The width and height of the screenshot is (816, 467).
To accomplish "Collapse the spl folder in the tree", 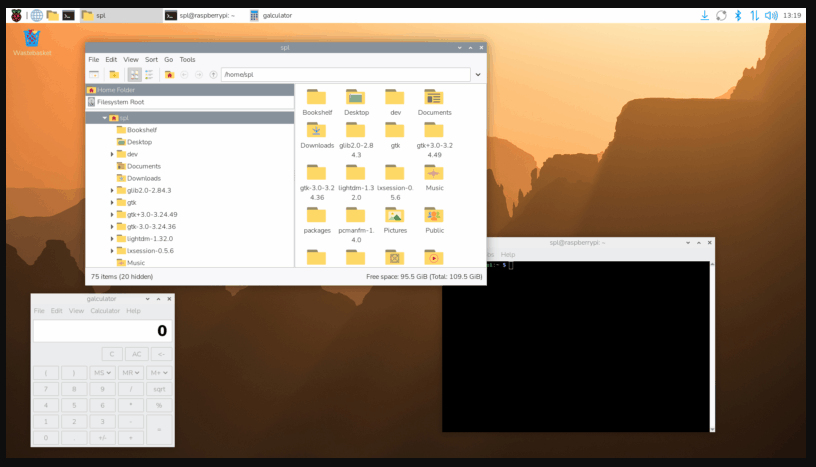I will tap(104, 118).
